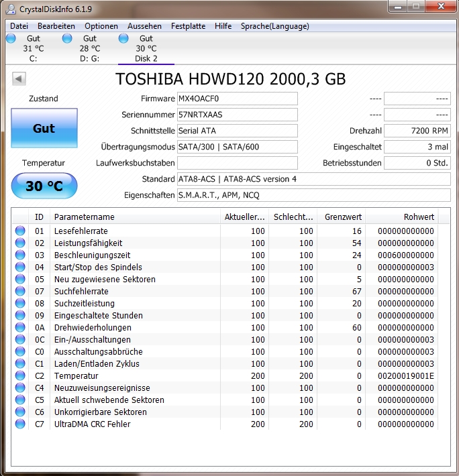Click the Aktueller... column header
Viewport: 459px width, 476px height.
click(x=244, y=217)
